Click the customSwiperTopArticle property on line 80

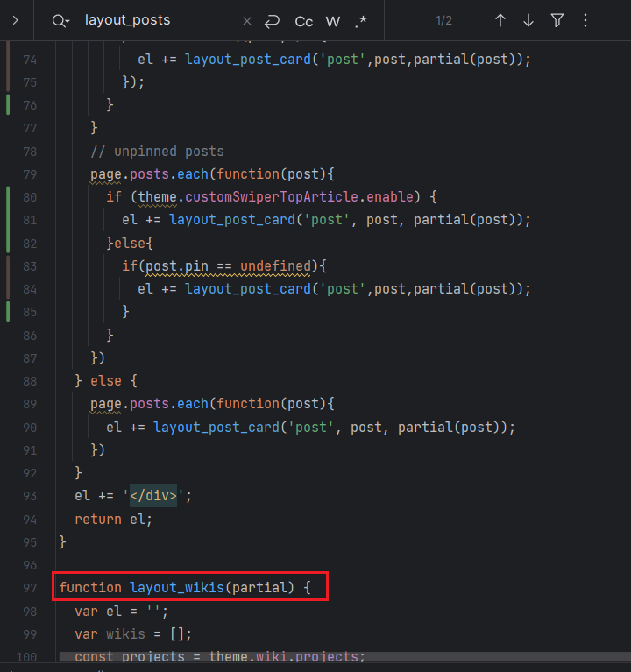coord(266,196)
